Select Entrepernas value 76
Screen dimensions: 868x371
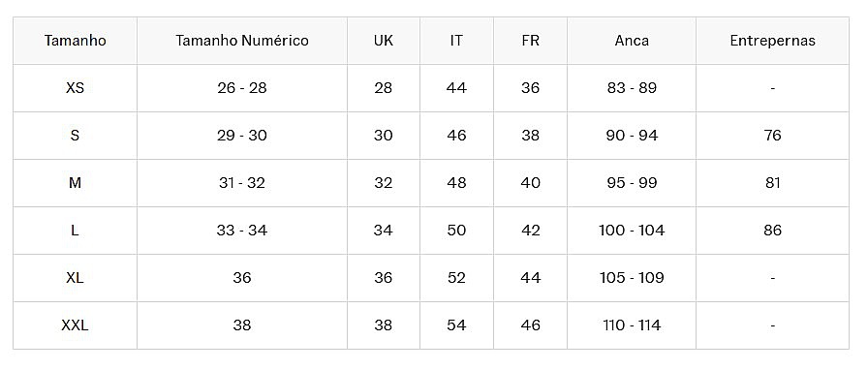(x=772, y=136)
